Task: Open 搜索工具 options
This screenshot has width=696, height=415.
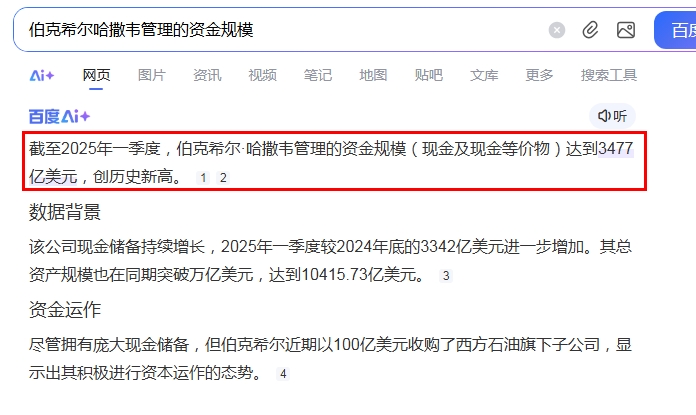Action: tap(609, 75)
